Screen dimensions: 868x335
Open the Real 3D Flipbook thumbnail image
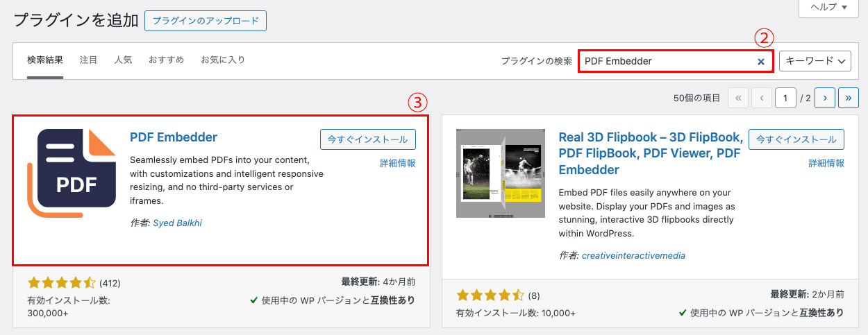point(501,173)
